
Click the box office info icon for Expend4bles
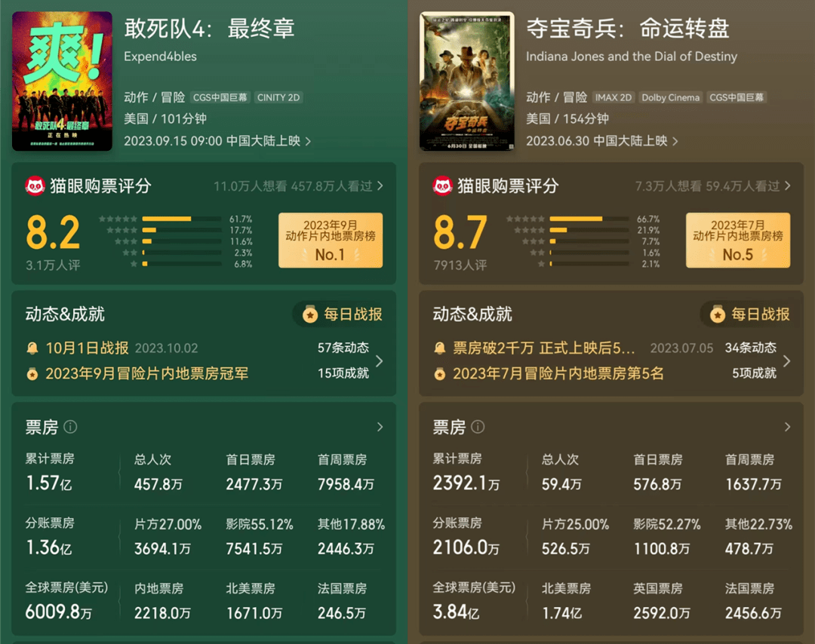click(x=70, y=428)
